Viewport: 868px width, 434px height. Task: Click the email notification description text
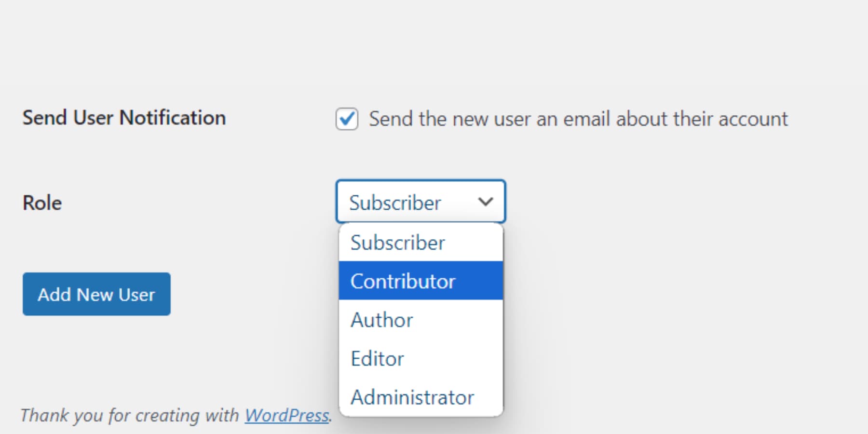pyautogui.click(x=578, y=119)
